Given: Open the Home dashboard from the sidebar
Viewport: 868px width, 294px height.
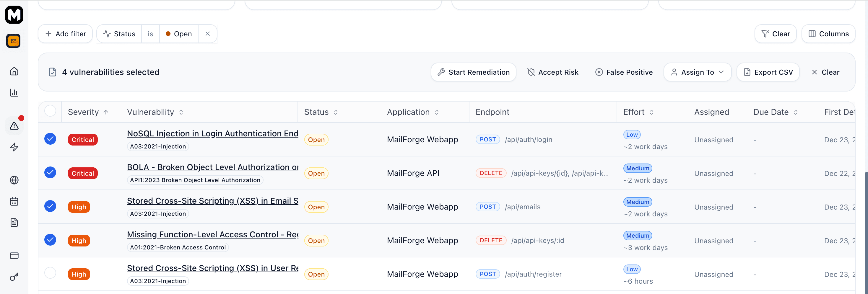Looking at the screenshot, I should pyautogui.click(x=14, y=71).
